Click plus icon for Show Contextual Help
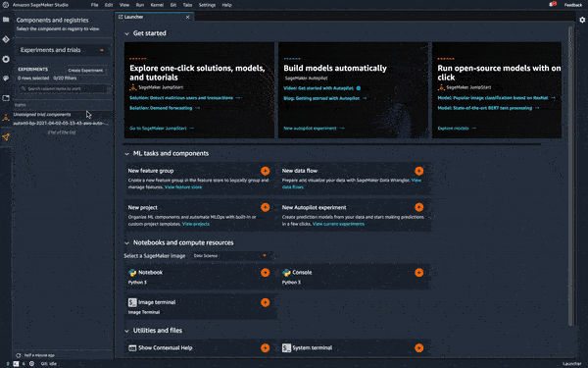Image resolution: width=588 pixels, height=368 pixels. 266,348
